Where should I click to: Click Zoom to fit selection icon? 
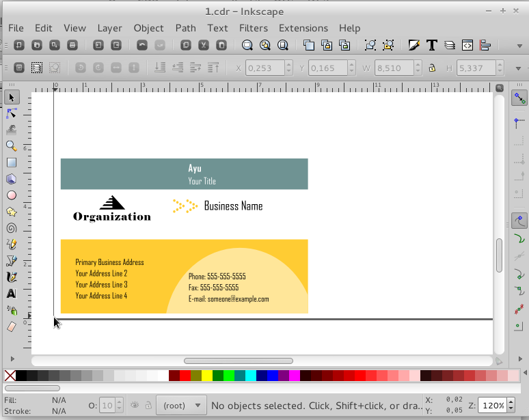(x=247, y=45)
